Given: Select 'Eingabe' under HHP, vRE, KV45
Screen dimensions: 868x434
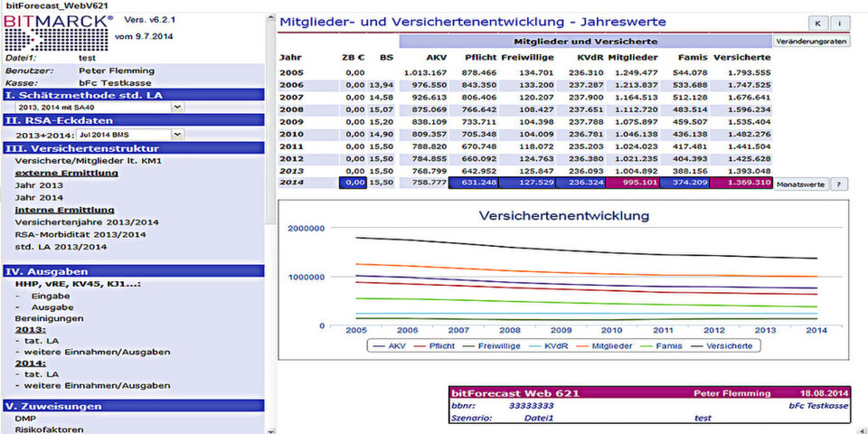Looking at the screenshot, I should 51,297.
